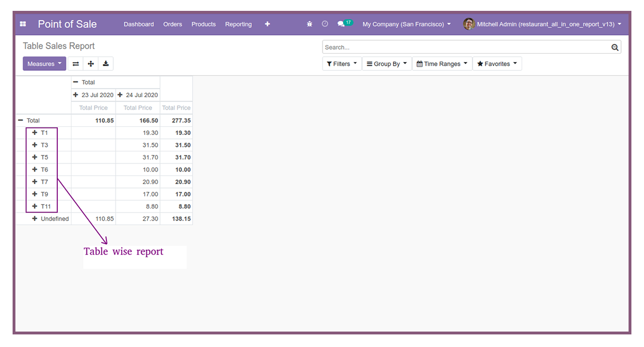The image size is (644, 347).
Task: Click in the Search input field
Action: (x=466, y=47)
